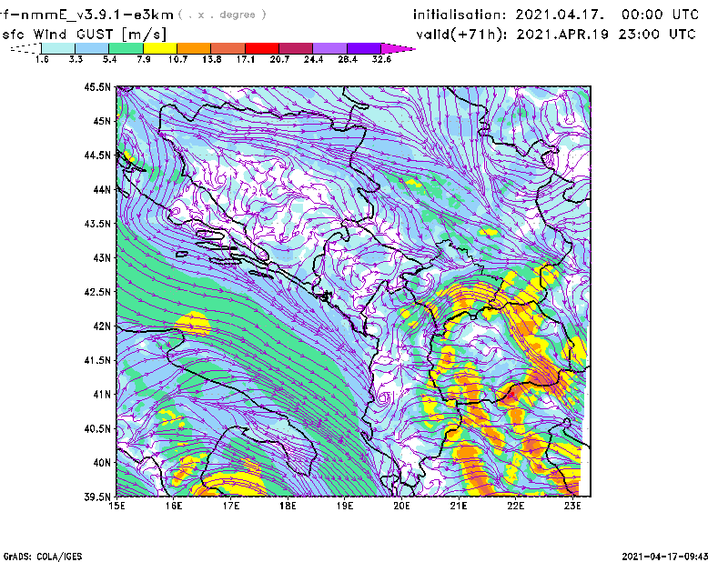This screenshot has height=562, width=728.
Task: Click the "GrADS: COLA/IGES" credit text
Action: tap(43, 557)
